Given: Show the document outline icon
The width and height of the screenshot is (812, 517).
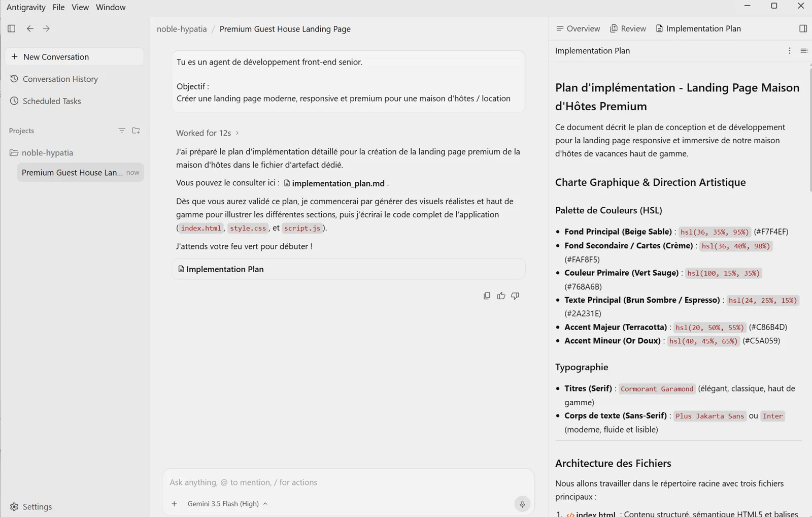Looking at the screenshot, I should 804,51.
